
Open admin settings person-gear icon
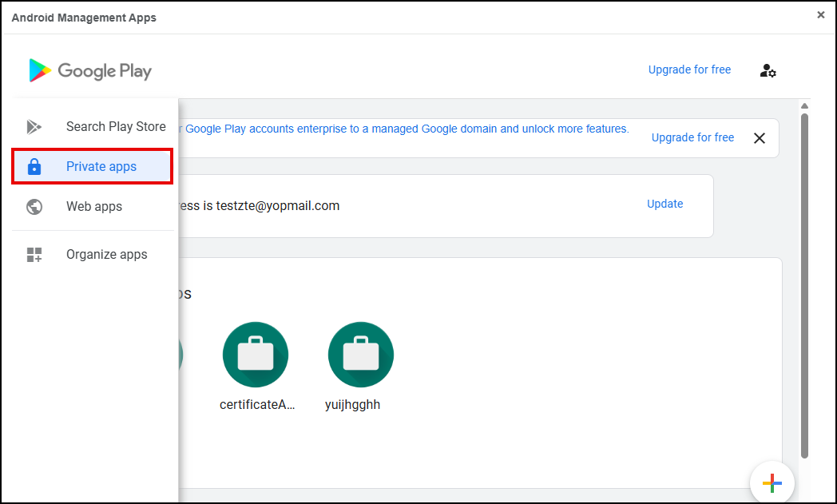point(768,70)
